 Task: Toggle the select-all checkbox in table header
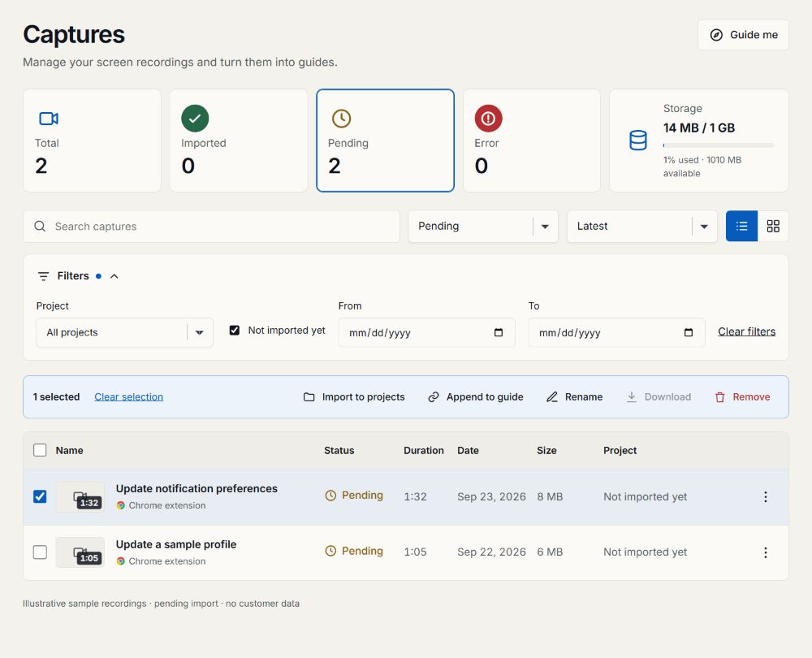pyautogui.click(x=40, y=450)
